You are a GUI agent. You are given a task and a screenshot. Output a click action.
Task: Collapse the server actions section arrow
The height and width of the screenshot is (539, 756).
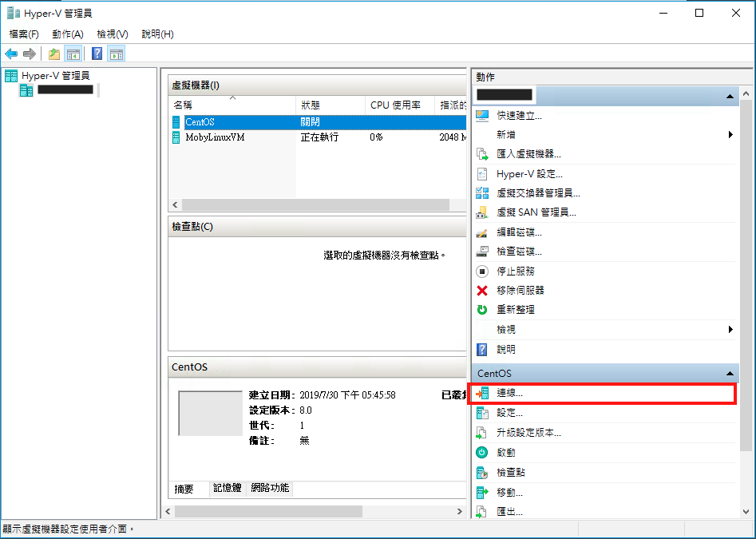coord(730,97)
